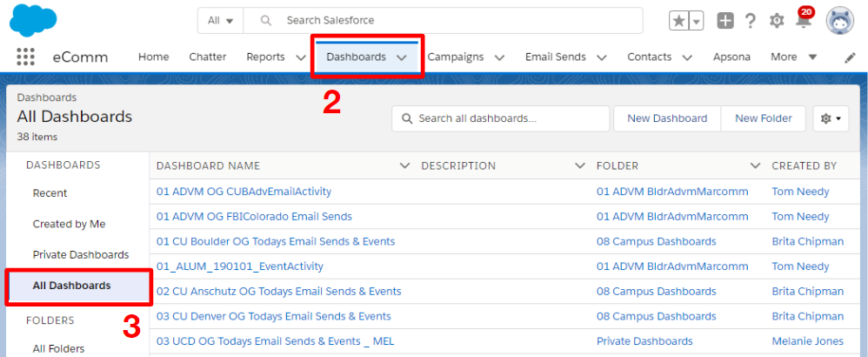The height and width of the screenshot is (357, 868).
Task: Open the Email Sends tab
Action: (555, 57)
